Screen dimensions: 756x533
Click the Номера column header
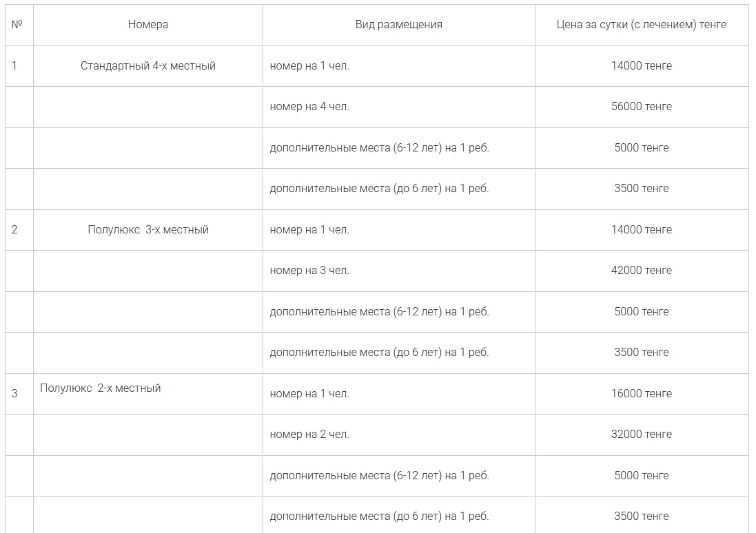[148, 25]
